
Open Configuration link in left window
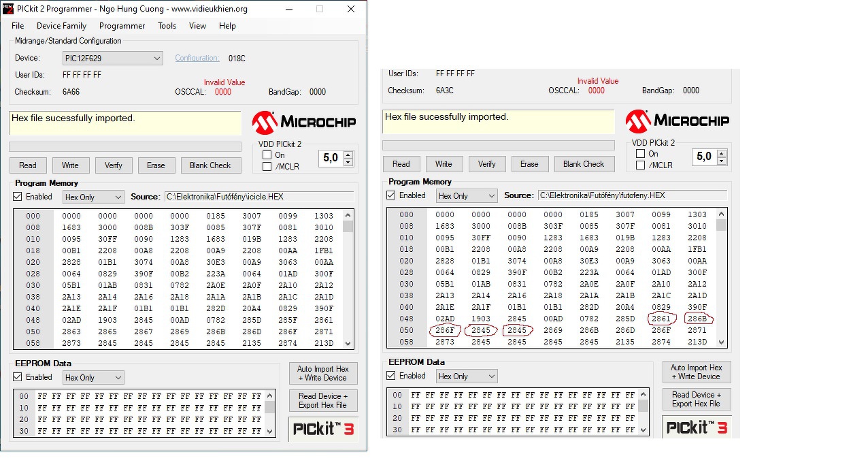click(x=197, y=58)
